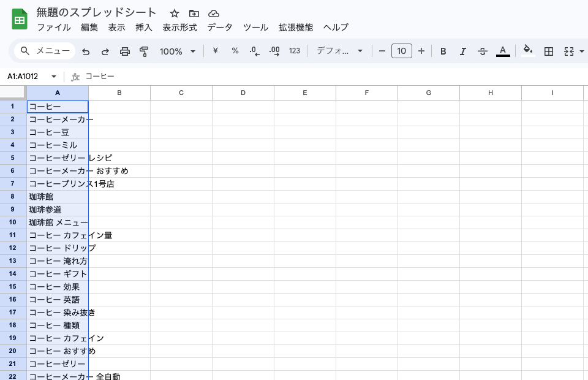Check the cloud save status icon
Screen dimensions: 588x380
[214, 13]
